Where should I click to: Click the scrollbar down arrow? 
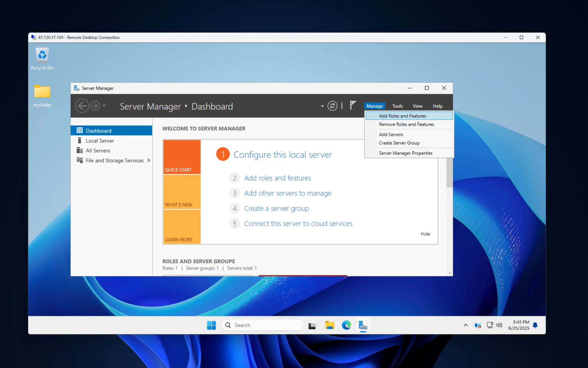point(450,273)
